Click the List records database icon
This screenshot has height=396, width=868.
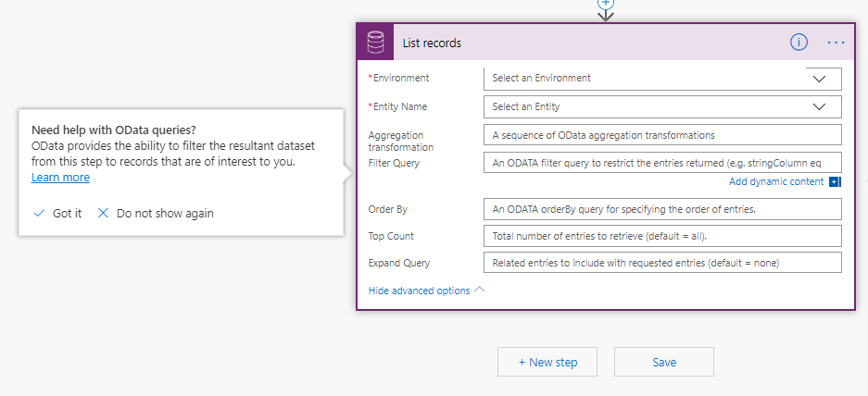tap(375, 42)
